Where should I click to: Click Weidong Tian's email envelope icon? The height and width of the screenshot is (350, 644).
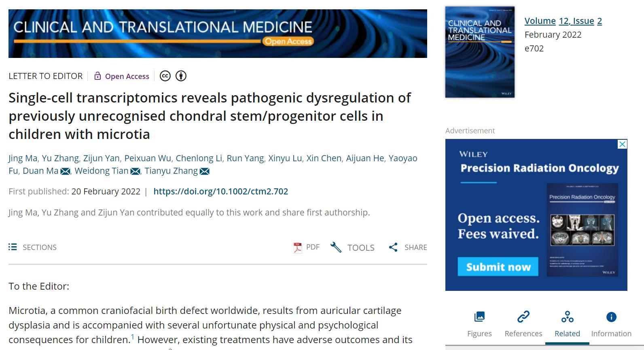point(135,171)
